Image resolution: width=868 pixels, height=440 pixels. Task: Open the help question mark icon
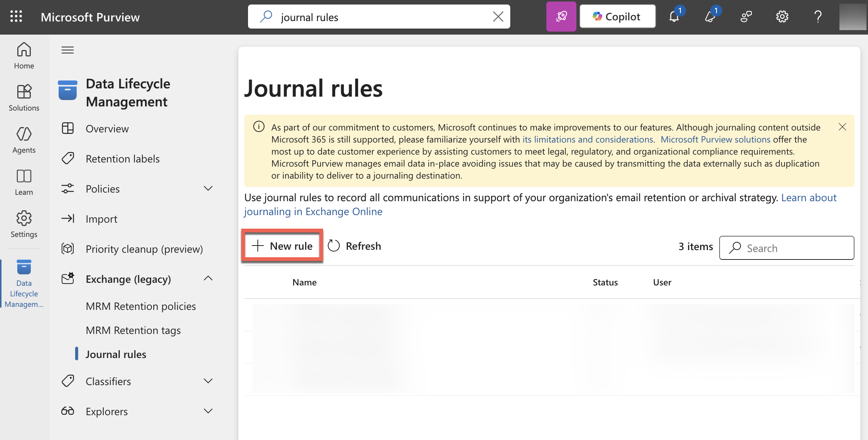[818, 17]
